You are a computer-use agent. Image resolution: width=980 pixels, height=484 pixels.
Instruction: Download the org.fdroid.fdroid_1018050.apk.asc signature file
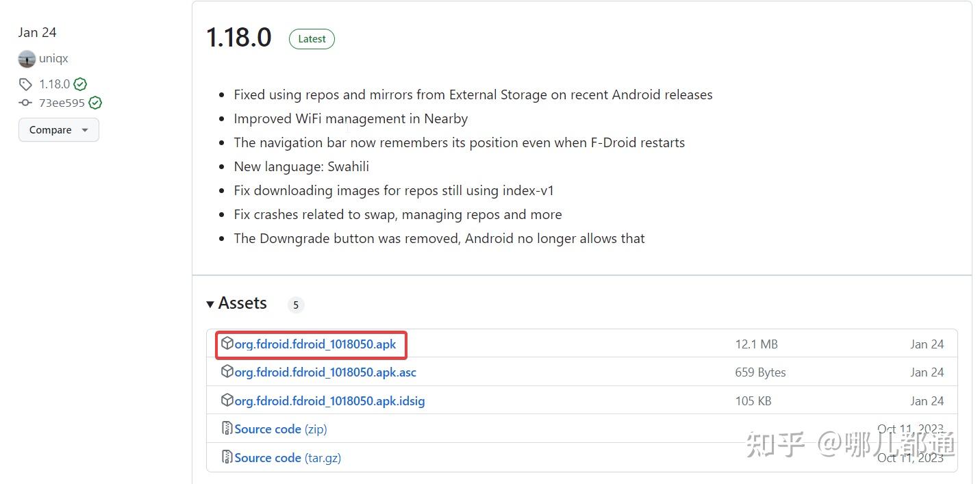coord(325,372)
